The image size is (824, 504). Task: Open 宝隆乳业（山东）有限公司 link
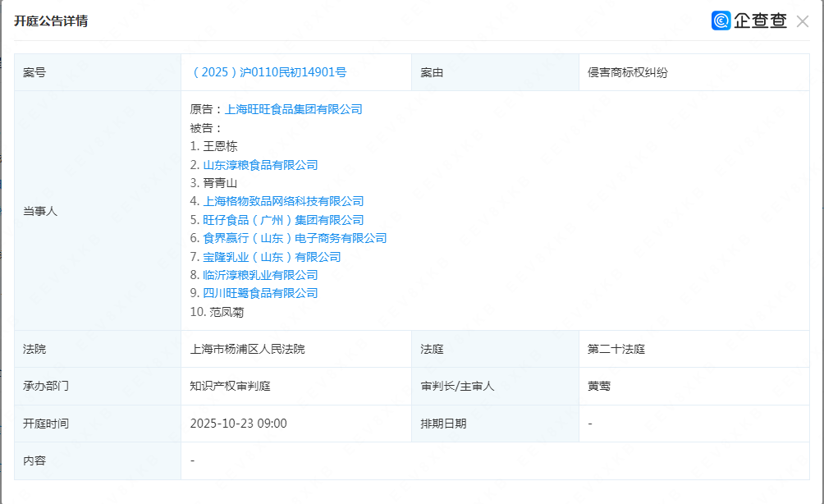coord(272,257)
